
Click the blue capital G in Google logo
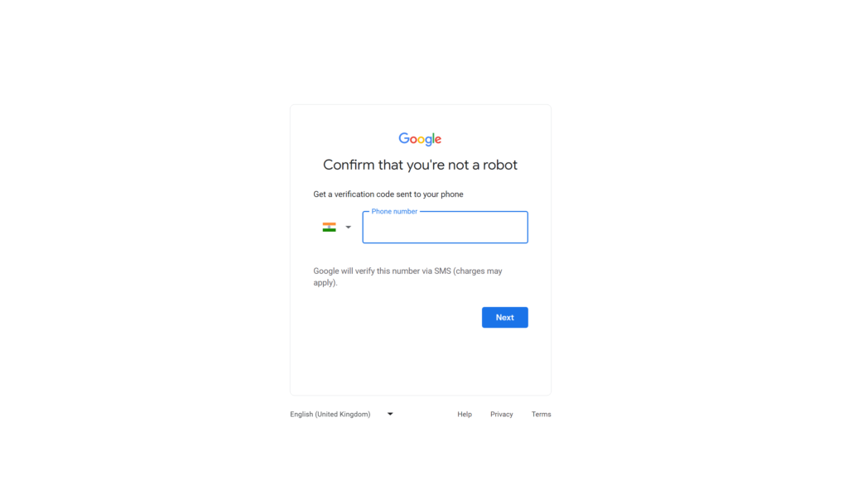pyautogui.click(x=404, y=137)
